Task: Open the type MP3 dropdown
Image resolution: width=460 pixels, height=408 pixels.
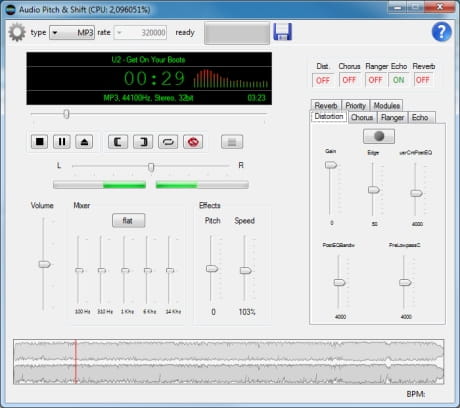Action: coord(72,33)
